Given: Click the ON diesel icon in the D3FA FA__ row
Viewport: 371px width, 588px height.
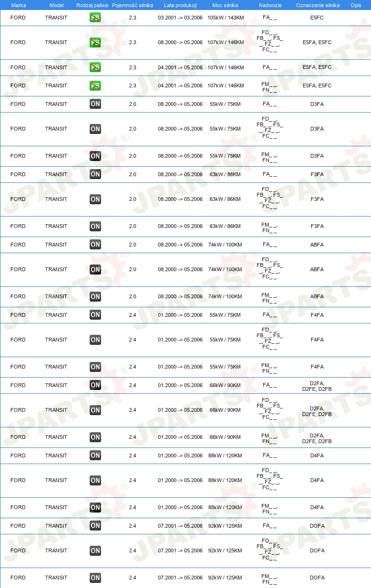Looking at the screenshot, I should tap(95, 104).
